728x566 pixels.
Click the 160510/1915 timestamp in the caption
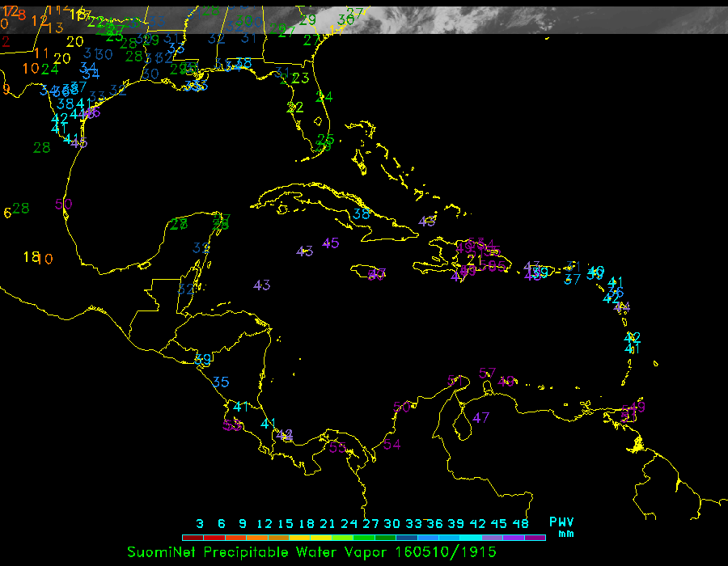click(x=446, y=551)
